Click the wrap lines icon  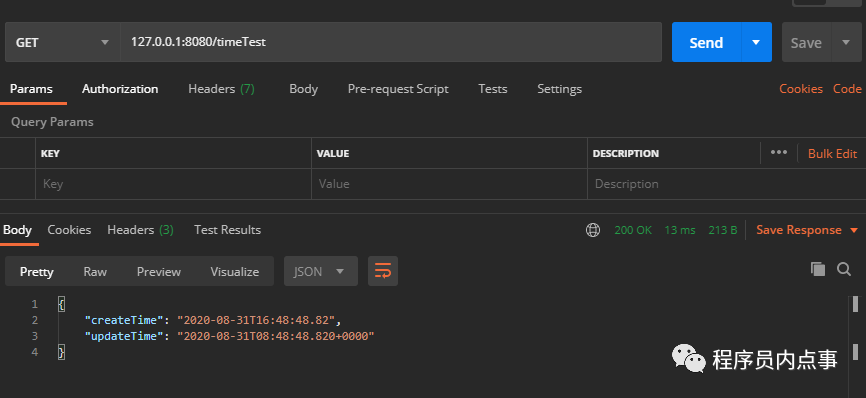(x=383, y=271)
